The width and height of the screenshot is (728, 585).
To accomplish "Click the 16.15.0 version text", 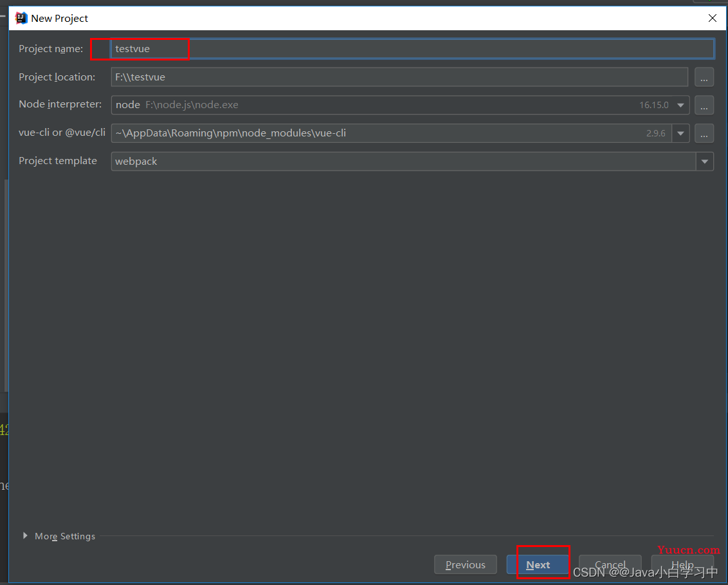I will click(x=653, y=105).
